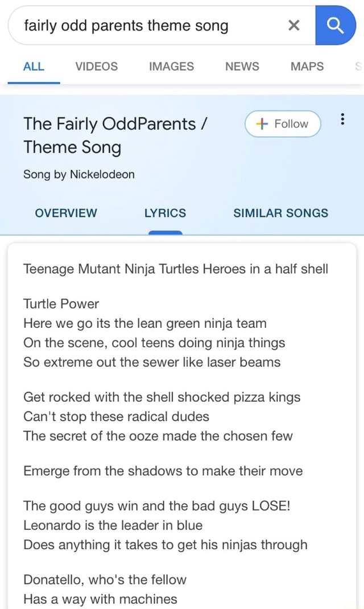The height and width of the screenshot is (609, 364).
Task: Click the Song by Nickelodeon link
Action: click(x=78, y=175)
